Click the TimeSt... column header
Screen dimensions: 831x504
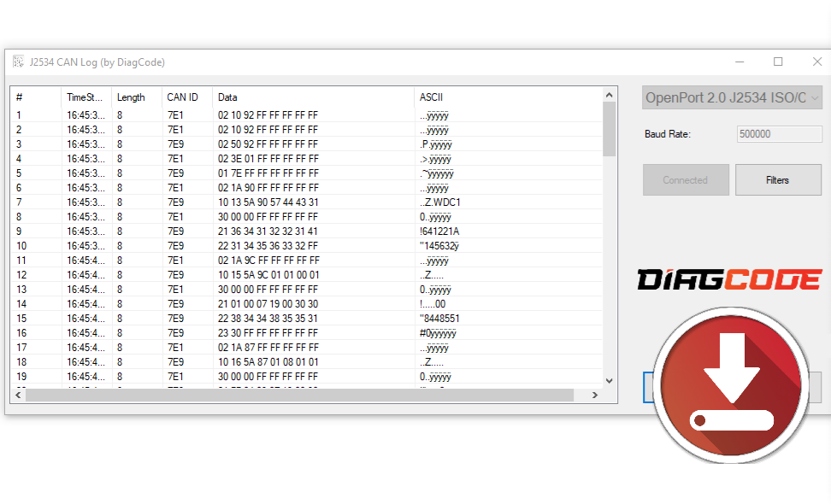(x=85, y=97)
